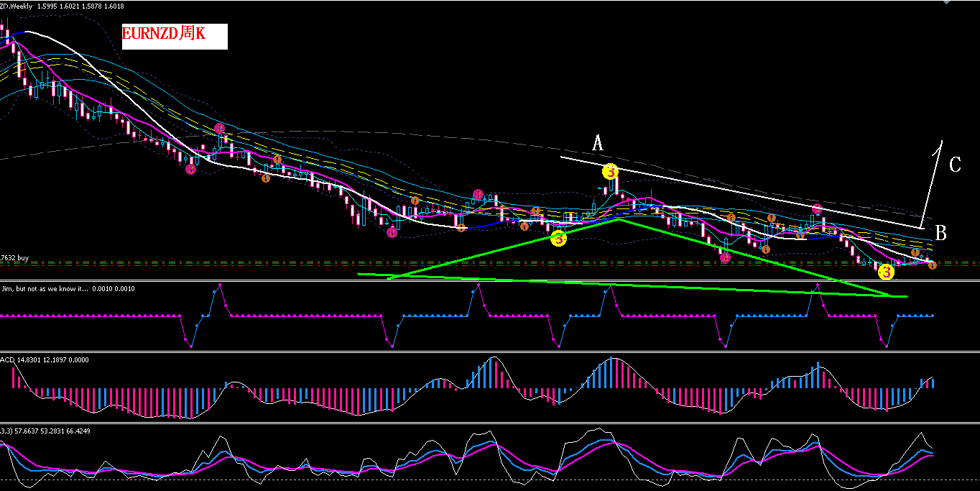The image size is (980, 491).
Task: Select the wave label C
Action: tap(955, 165)
